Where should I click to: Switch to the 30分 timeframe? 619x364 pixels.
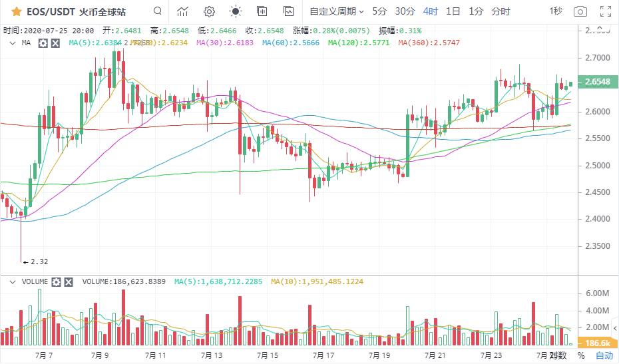click(x=405, y=11)
